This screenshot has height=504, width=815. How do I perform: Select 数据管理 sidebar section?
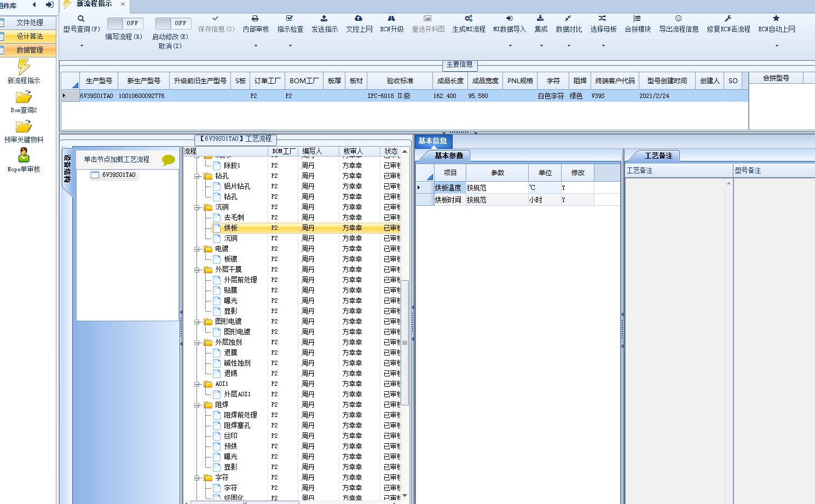coord(28,50)
